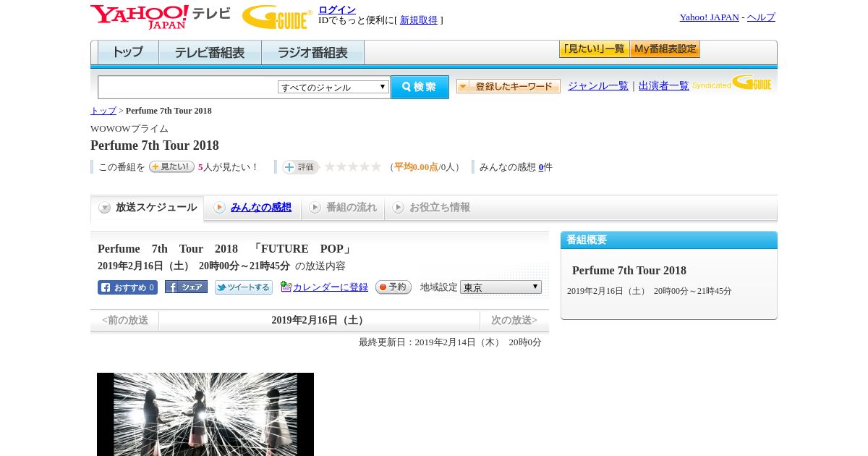Viewport: 868px width, 456px height.
Task: Click the Twitter ツイートする button
Action: click(244, 287)
